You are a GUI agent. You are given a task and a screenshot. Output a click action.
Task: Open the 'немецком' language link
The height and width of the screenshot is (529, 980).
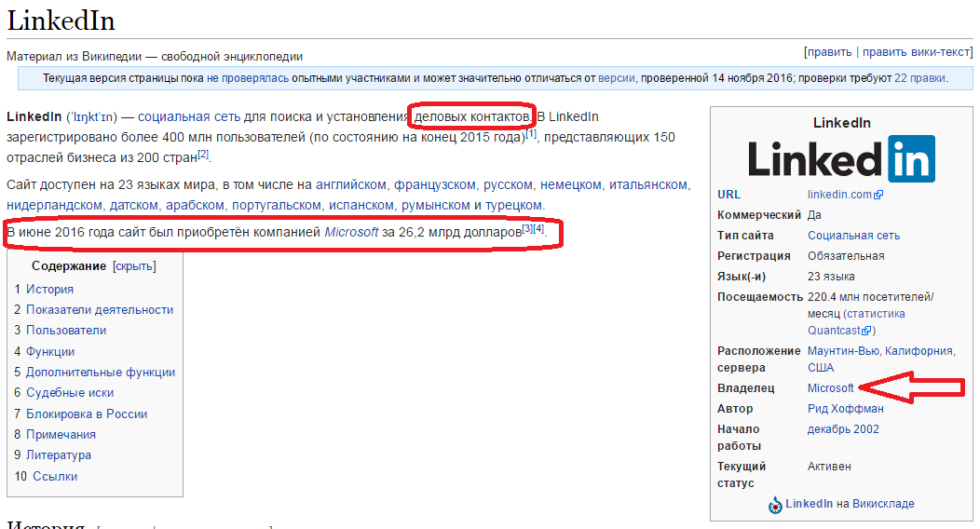coord(571,184)
